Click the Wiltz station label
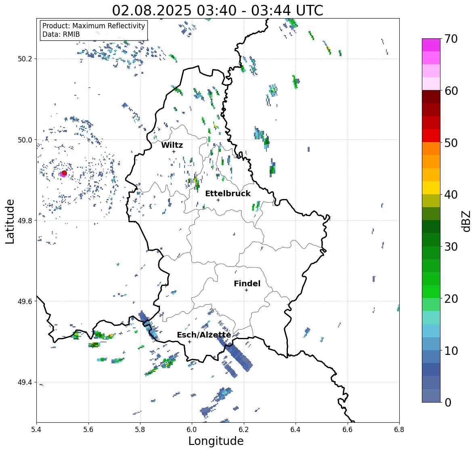476x451 pixels. point(172,145)
